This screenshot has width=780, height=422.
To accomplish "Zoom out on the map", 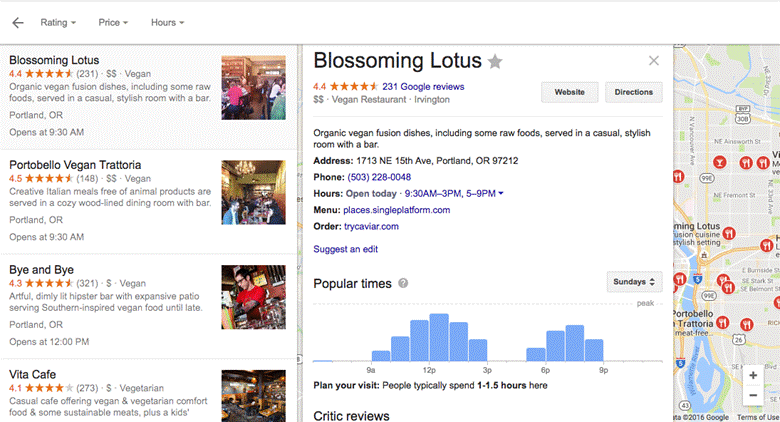I will 752,397.
